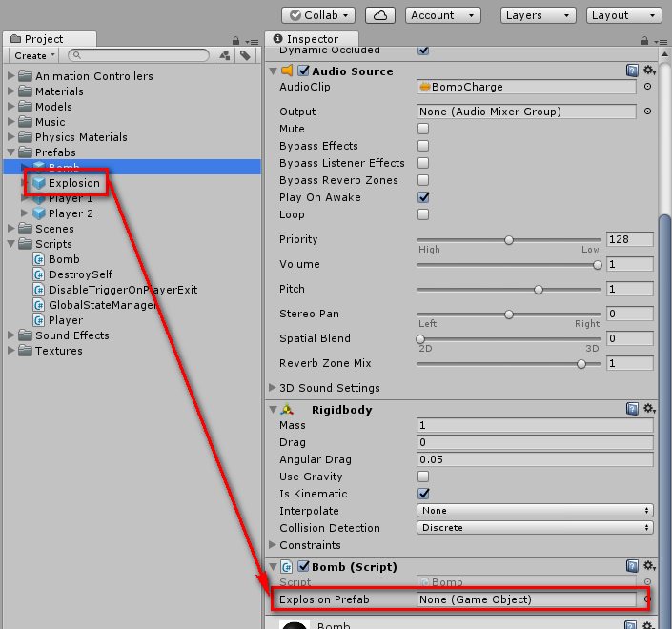
Task: Adjust the Priority slider handle
Action: tap(509, 240)
